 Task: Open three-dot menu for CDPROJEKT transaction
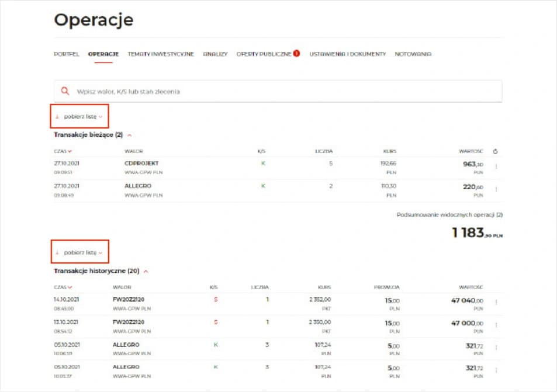pyautogui.click(x=496, y=166)
